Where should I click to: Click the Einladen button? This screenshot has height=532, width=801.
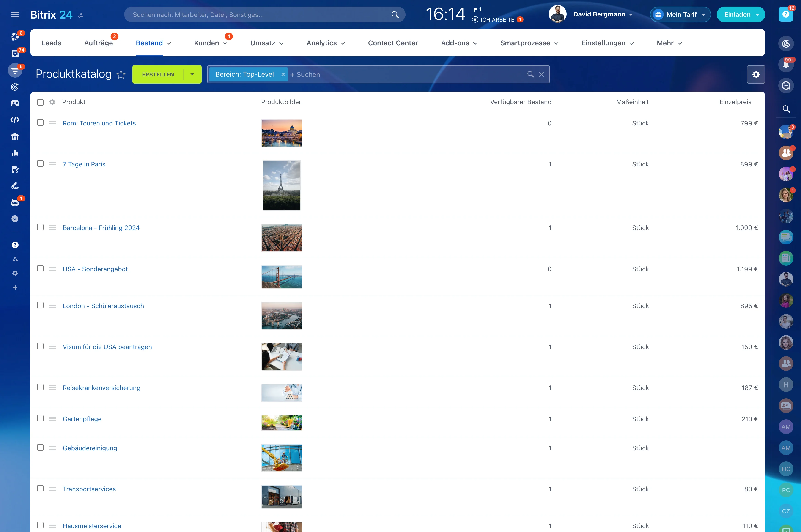pos(738,14)
